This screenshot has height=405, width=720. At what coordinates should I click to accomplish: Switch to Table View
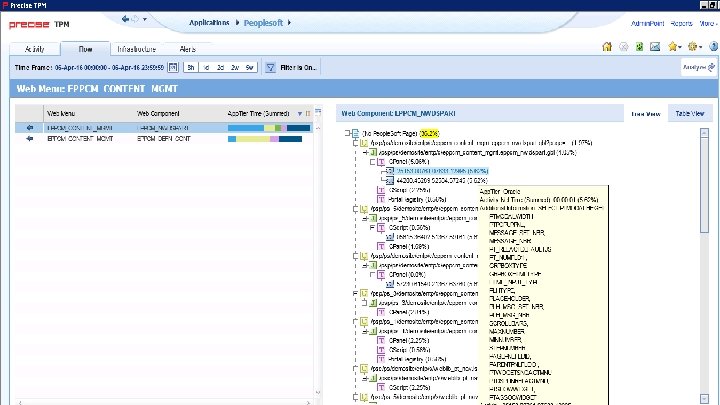click(x=689, y=113)
